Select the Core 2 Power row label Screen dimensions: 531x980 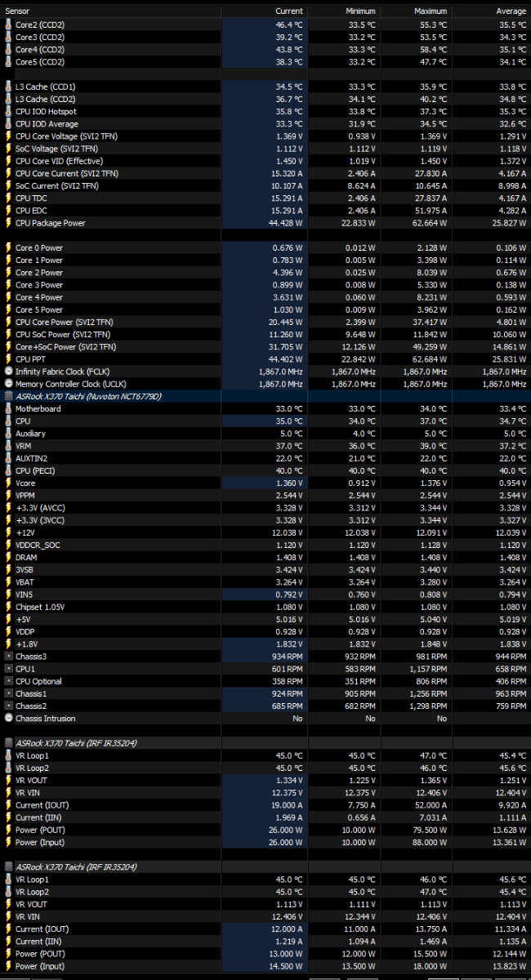[x=39, y=273]
